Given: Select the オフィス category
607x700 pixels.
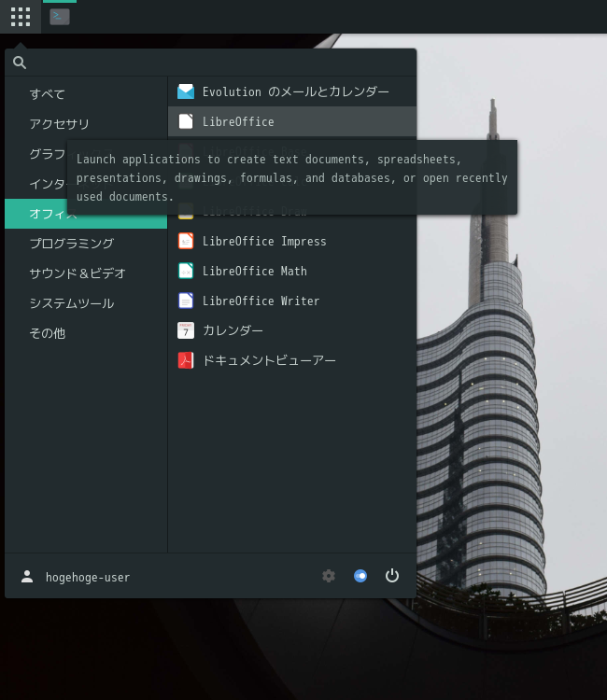Looking at the screenshot, I should pos(86,214).
